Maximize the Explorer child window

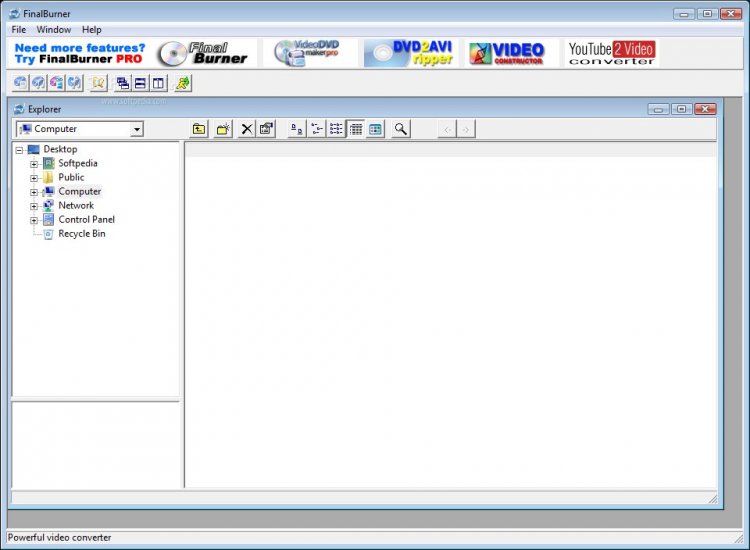[682, 110]
